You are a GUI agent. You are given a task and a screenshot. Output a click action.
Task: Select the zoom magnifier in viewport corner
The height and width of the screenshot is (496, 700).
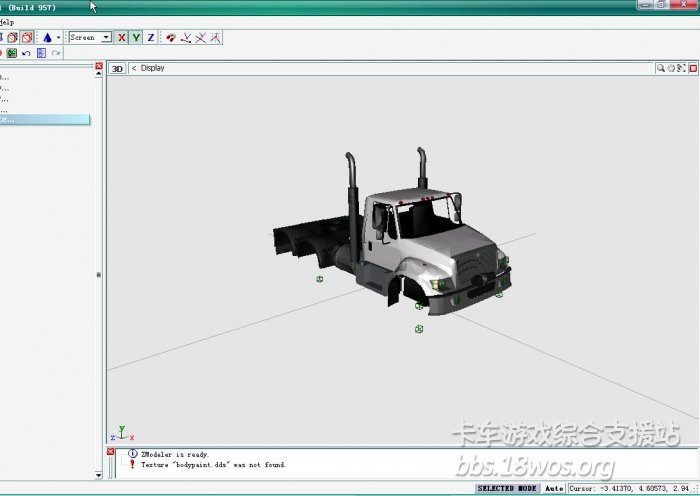661,68
